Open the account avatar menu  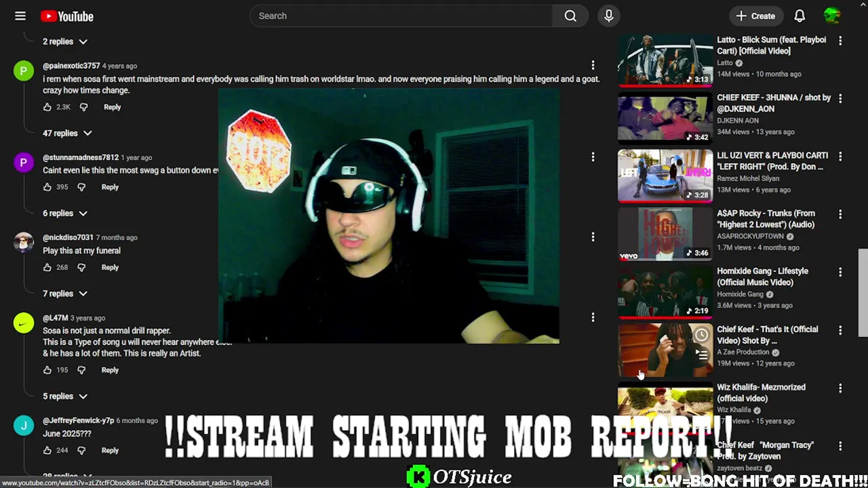832,16
